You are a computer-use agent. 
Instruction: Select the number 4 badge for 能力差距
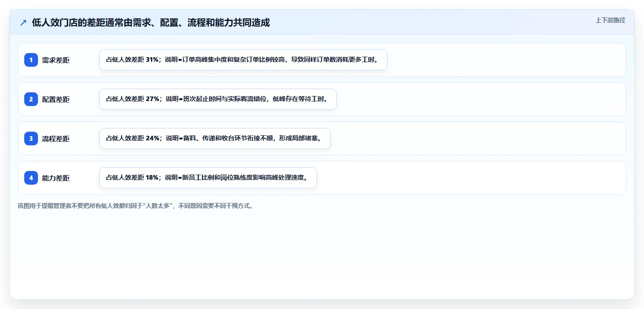click(31, 178)
